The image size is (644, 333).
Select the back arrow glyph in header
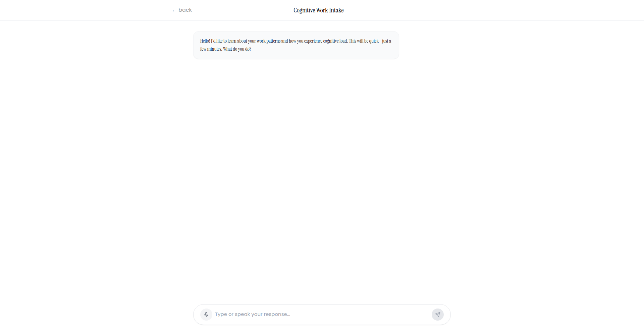pyautogui.click(x=174, y=11)
